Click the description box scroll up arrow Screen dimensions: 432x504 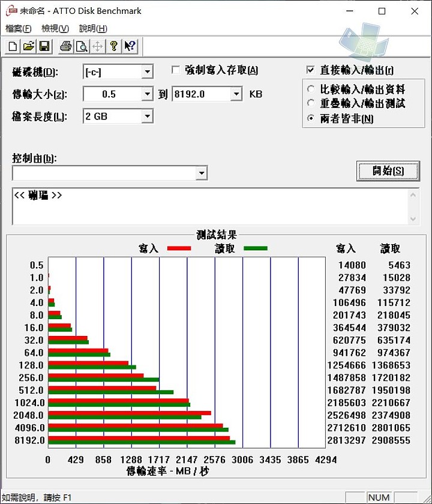tap(413, 195)
